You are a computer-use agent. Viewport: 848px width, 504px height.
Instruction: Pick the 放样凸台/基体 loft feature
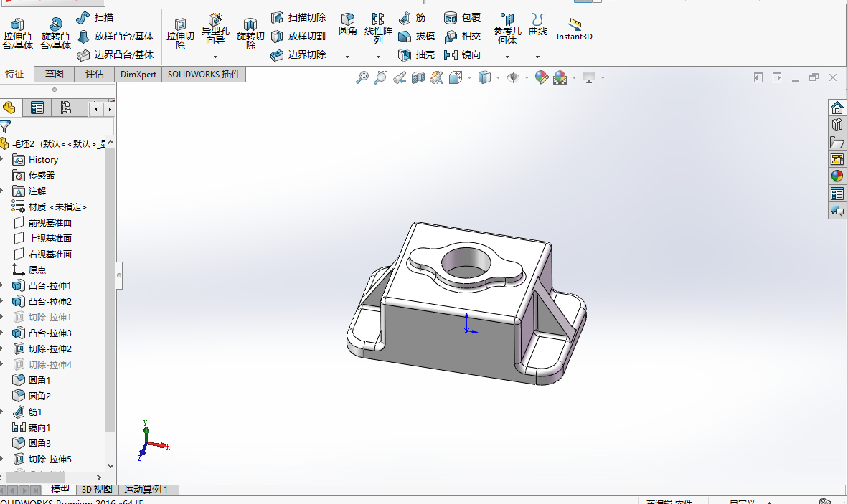click(x=116, y=36)
